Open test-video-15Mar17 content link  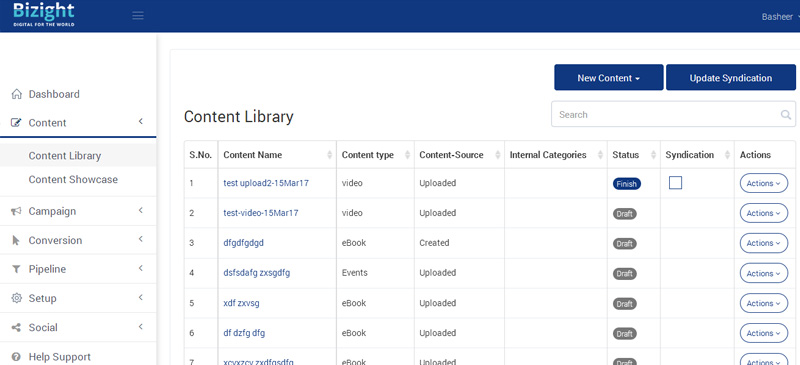(261, 213)
